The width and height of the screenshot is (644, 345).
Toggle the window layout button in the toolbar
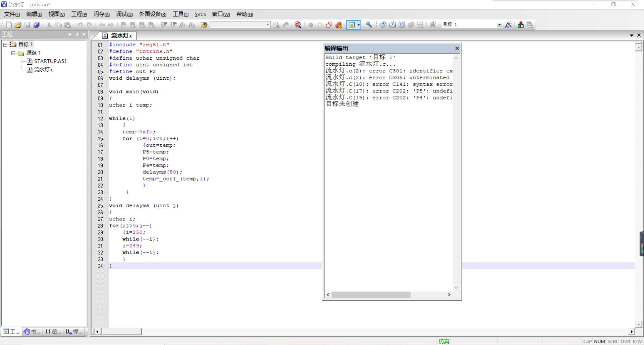pos(352,25)
